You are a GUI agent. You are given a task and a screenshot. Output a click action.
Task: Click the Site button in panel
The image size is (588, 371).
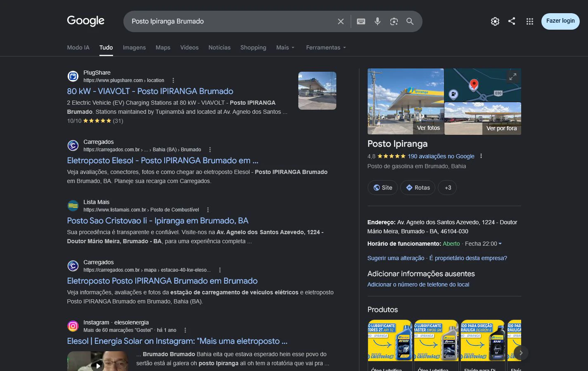point(383,188)
